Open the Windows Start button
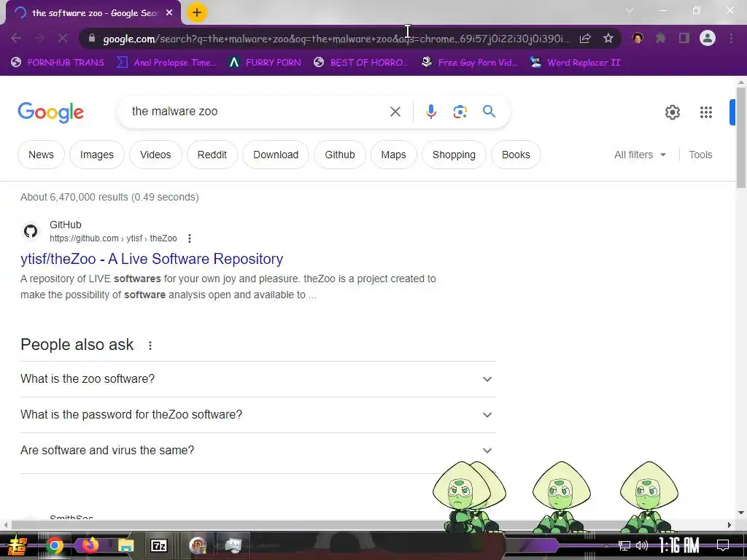 (x=17, y=545)
